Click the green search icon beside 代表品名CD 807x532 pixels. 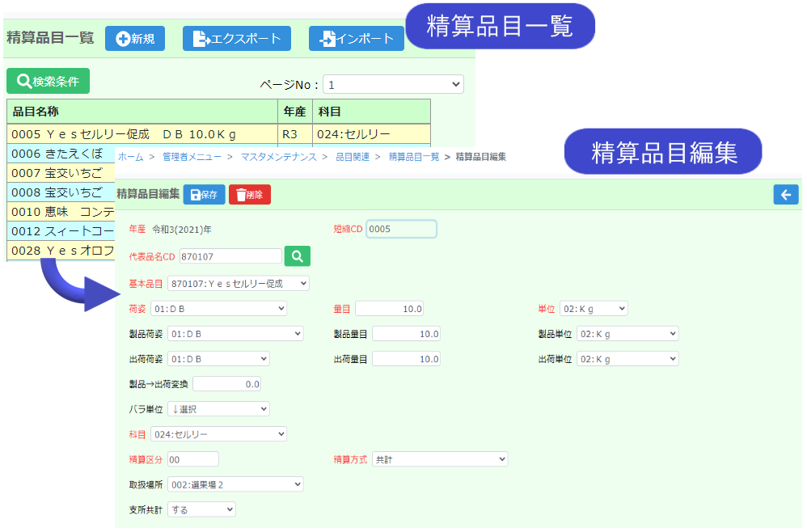tap(297, 256)
